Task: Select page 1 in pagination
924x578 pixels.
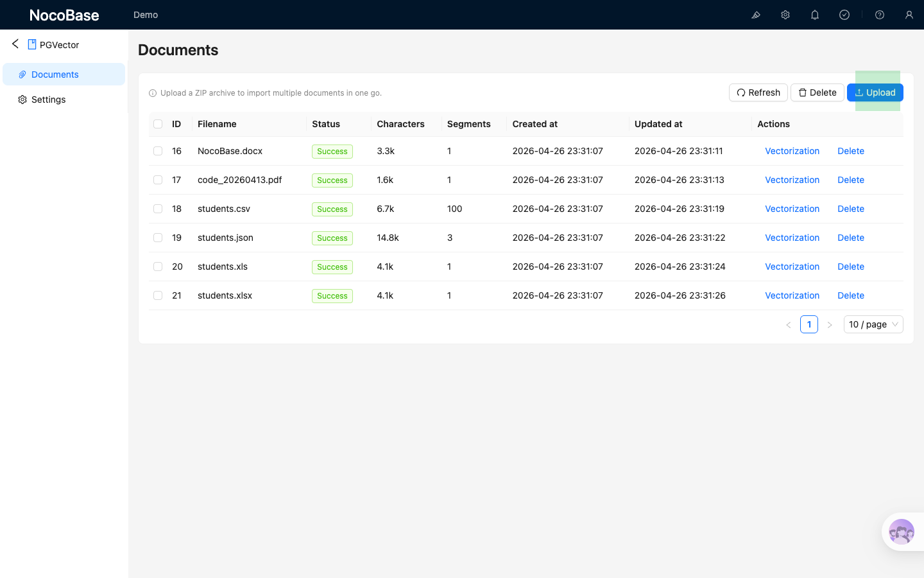Action: point(809,324)
